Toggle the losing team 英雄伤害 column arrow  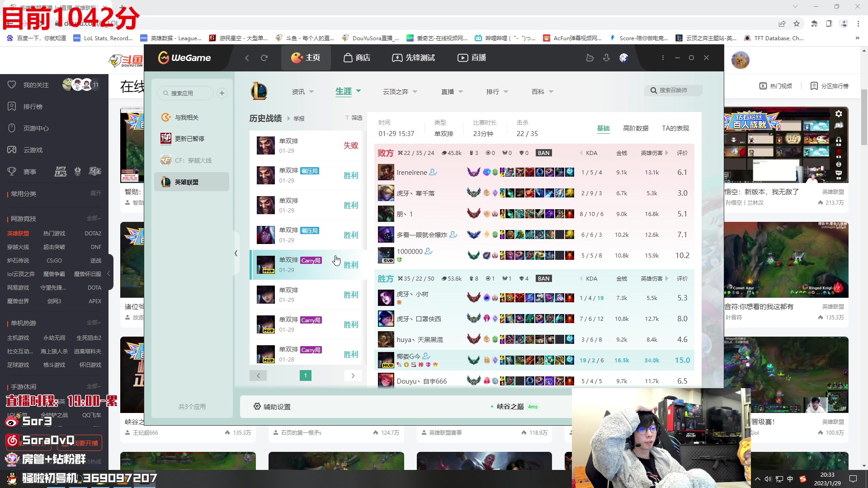click(x=667, y=153)
